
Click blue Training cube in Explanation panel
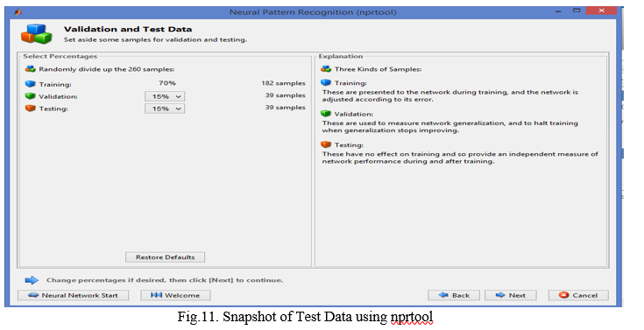click(x=326, y=82)
